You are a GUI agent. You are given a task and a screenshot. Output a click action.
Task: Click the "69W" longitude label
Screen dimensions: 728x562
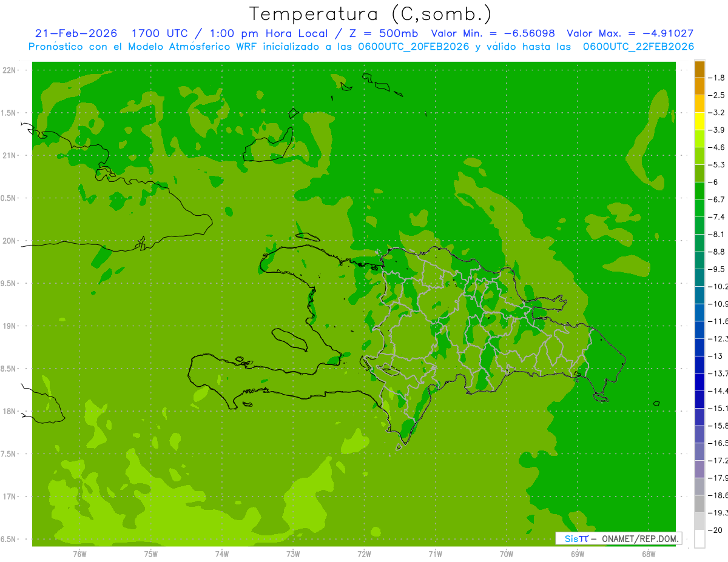[577, 554]
